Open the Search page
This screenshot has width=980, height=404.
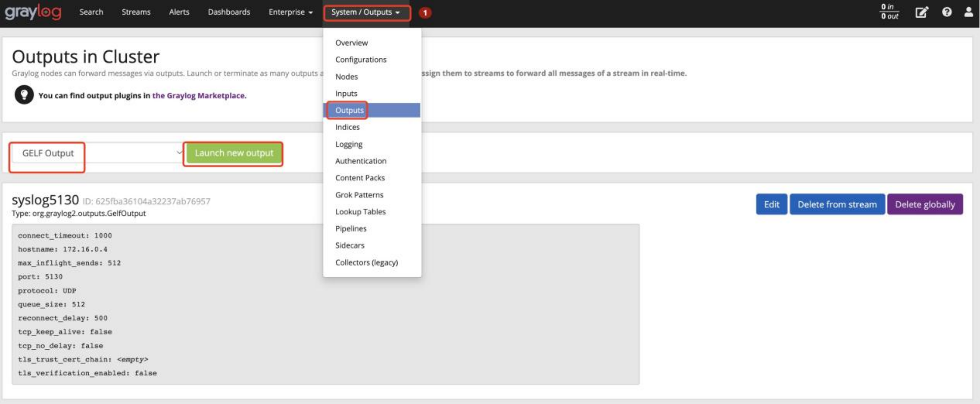pyautogui.click(x=91, y=12)
